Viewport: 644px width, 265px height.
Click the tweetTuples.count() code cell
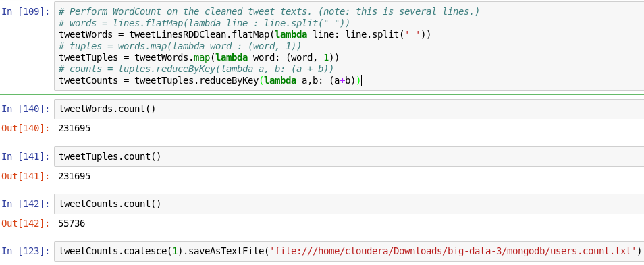[x=349, y=156]
